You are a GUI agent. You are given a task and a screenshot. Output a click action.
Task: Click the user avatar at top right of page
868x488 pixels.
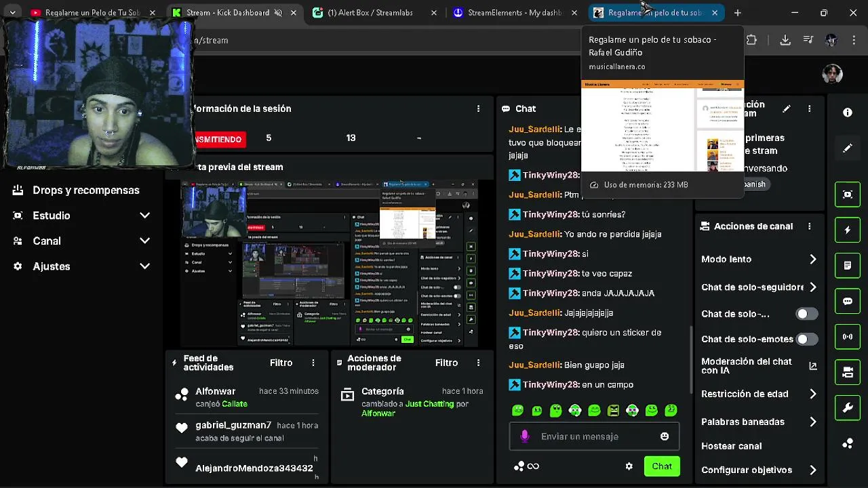pyautogui.click(x=832, y=73)
